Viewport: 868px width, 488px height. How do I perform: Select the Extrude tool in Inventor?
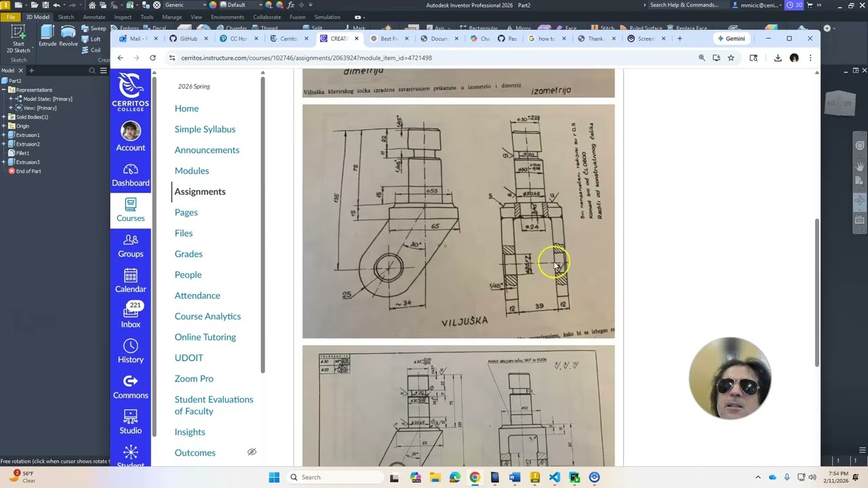(47, 36)
